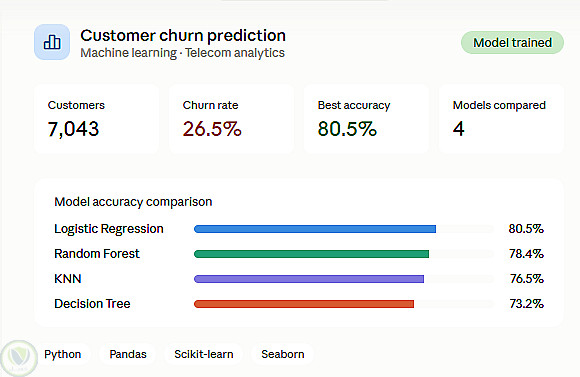
Task: Click the round leaf logo watermark
Action: coord(19,358)
